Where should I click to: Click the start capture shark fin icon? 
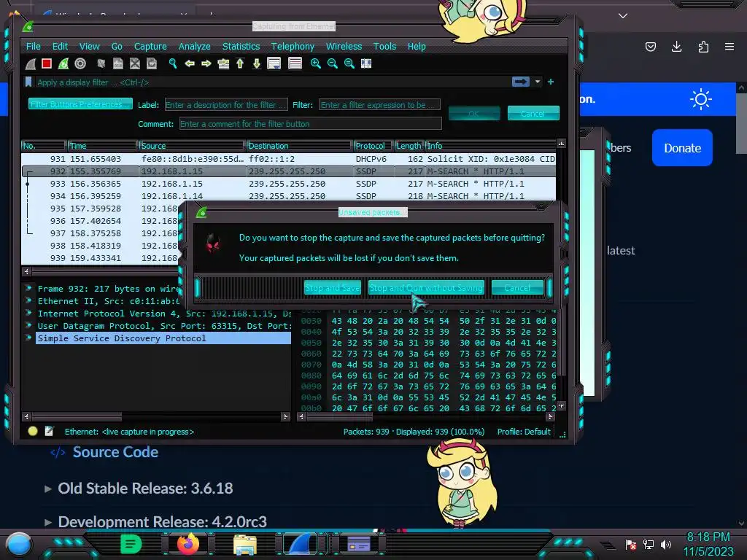coord(31,64)
